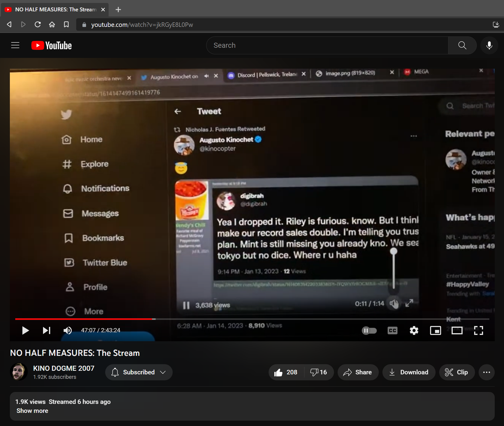Click '1.9K views Streamed 6 hours ago'
The height and width of the screenshot is (426, 504).
(x=63, y=402)
